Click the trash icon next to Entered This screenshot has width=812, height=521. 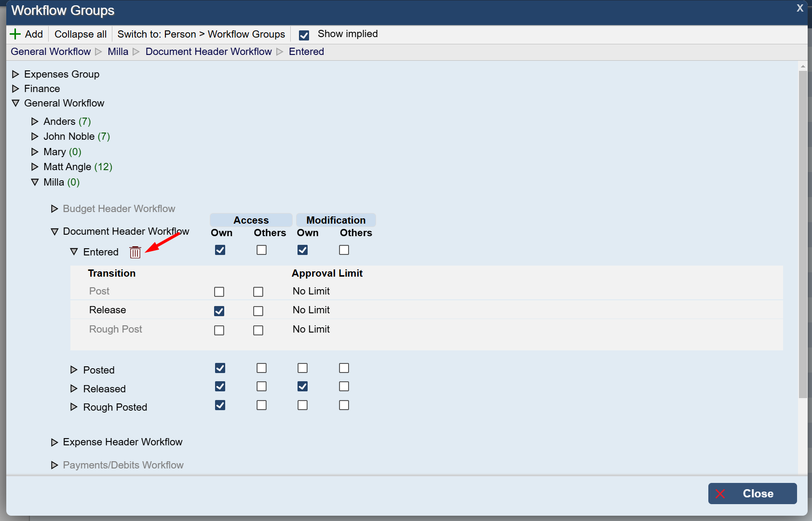[x=135, y=252]
